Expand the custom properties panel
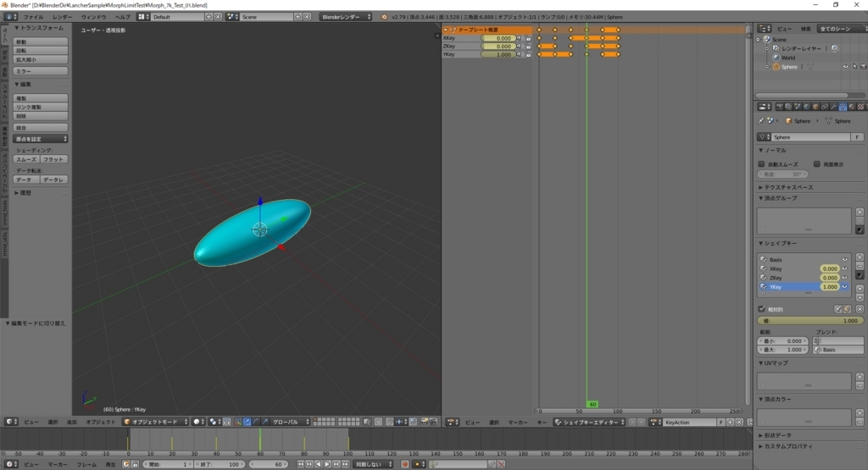The width and height of the screenshot is (868, 470). click(761, 446)
